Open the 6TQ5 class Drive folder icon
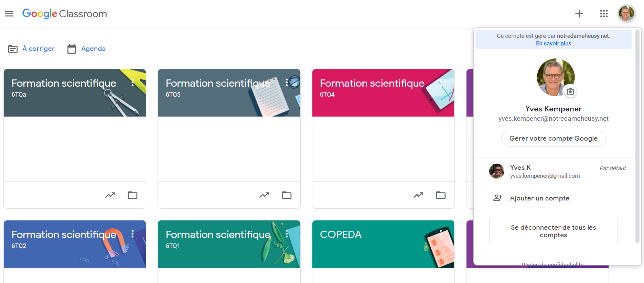The height and width of the screenshot is (283, 644). pos(287,195)
